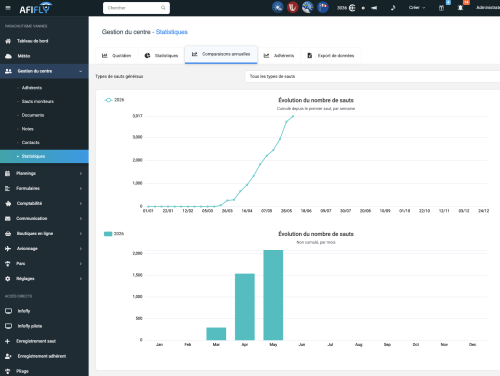
Task: Open the bug report icon
Action: coord(460,8)
